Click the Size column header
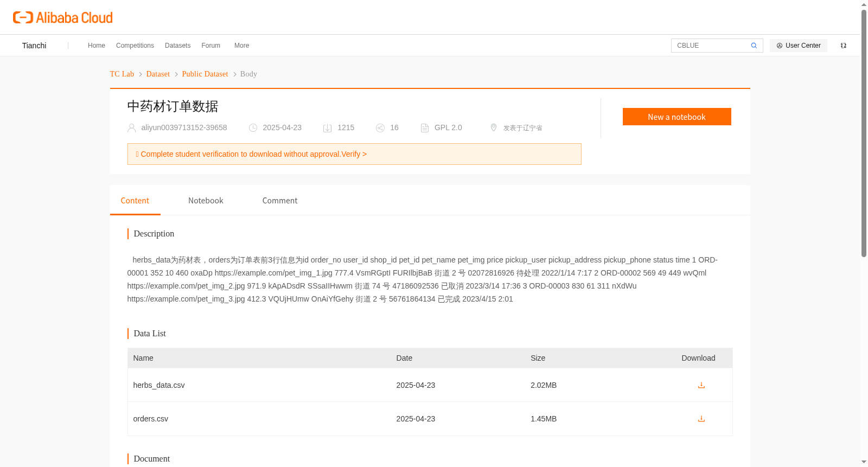868x467 pixels. click(538, 358)
